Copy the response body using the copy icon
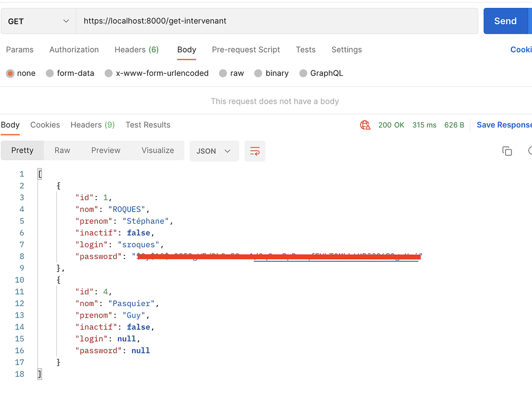The width and height of the screenshot is (532, 395). click(x=507, y=151)
